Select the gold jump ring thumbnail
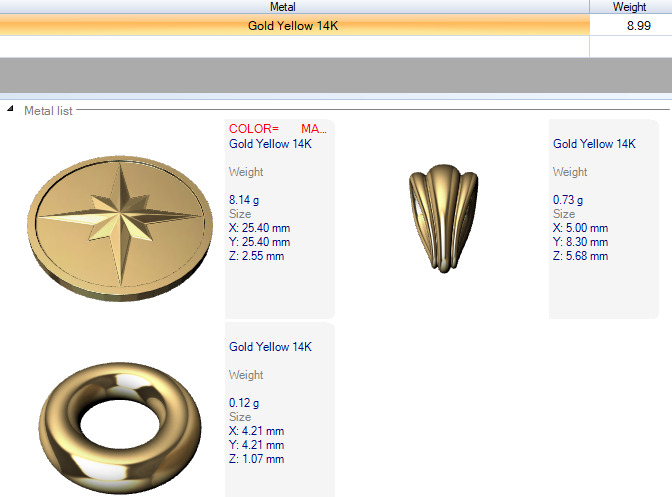This screenshot has width=672, height=497. click(x=120, y=427)
